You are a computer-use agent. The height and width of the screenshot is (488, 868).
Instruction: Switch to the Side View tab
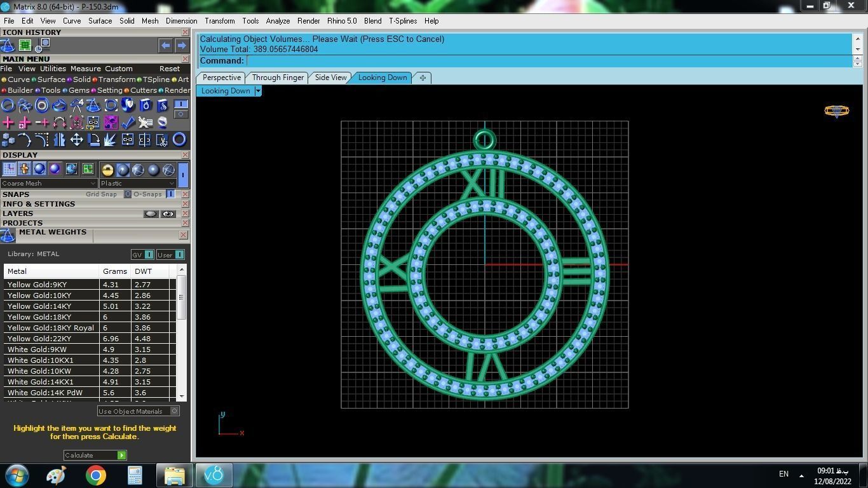(x=331, y=78)
